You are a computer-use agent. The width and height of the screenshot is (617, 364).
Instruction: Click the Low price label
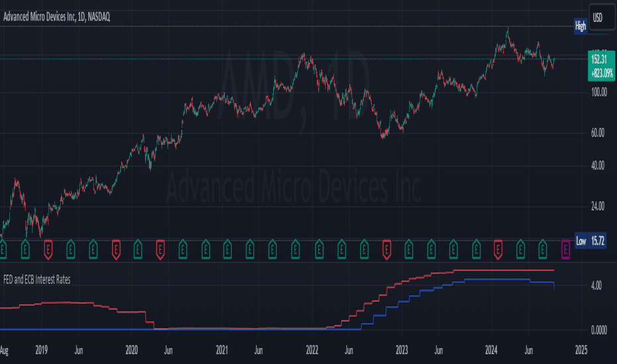581,241
